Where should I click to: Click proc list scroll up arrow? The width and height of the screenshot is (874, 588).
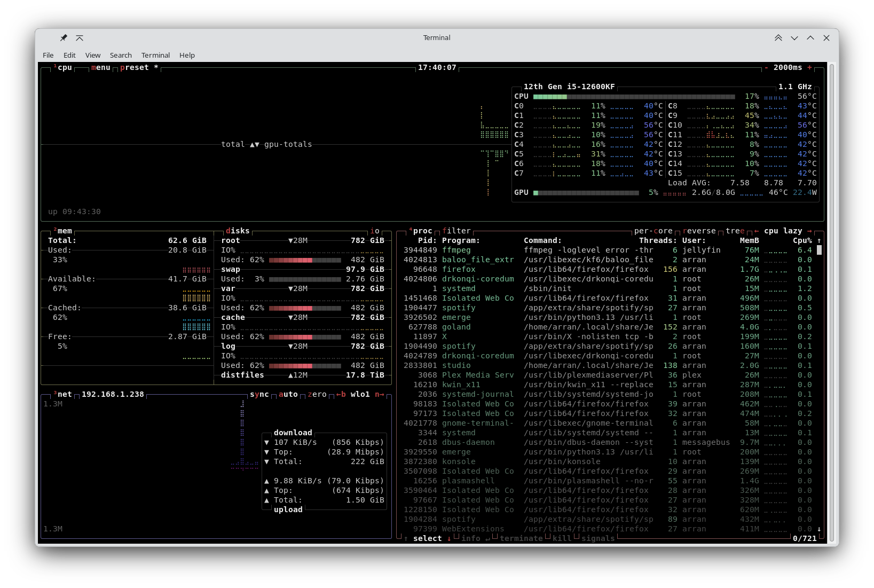tap(819, 241)
